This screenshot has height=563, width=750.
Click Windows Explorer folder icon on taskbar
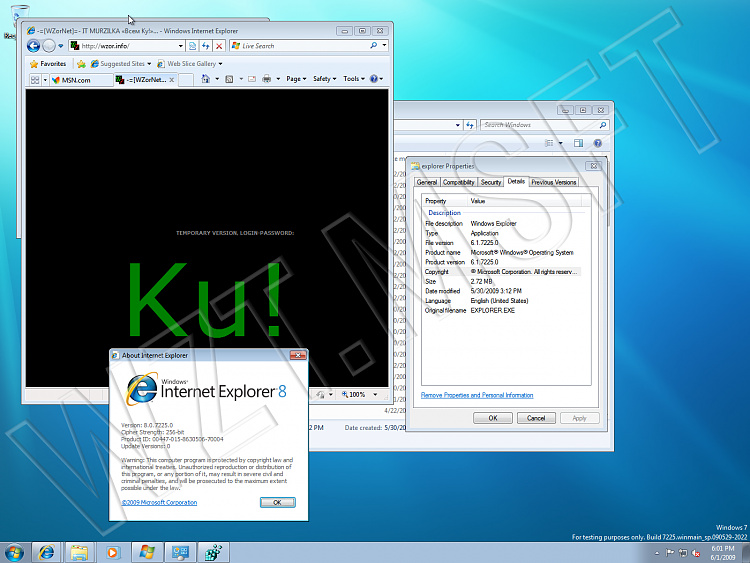(x=79, y=552)
